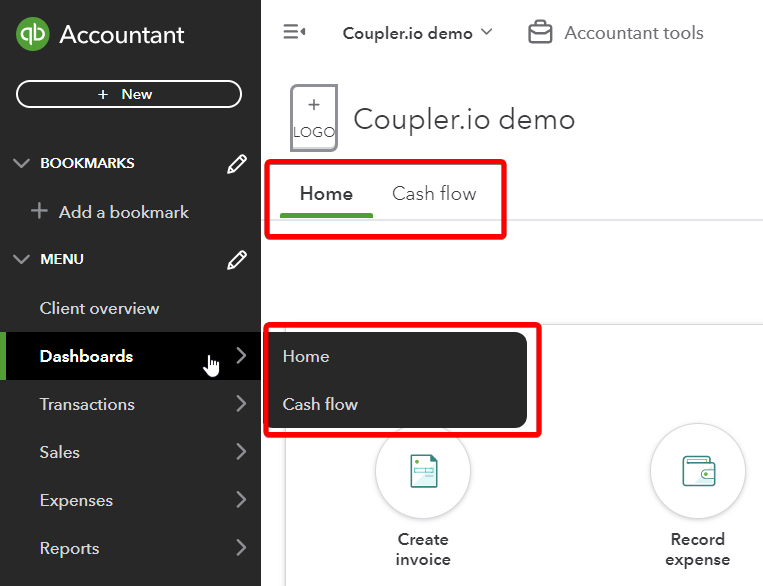
Task: Open Expenses in the sidebar
Action: point(76,500)
